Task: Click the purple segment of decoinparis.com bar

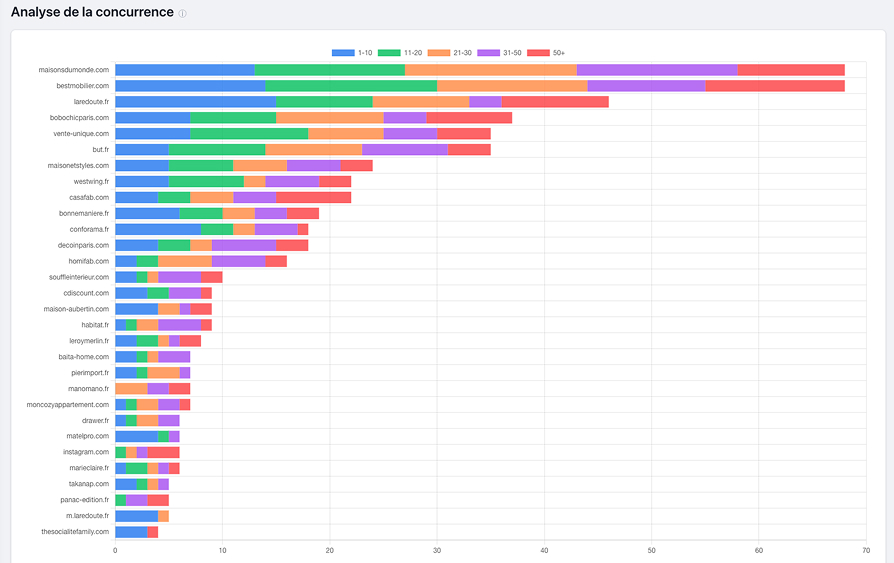Action: pos(244,245)
